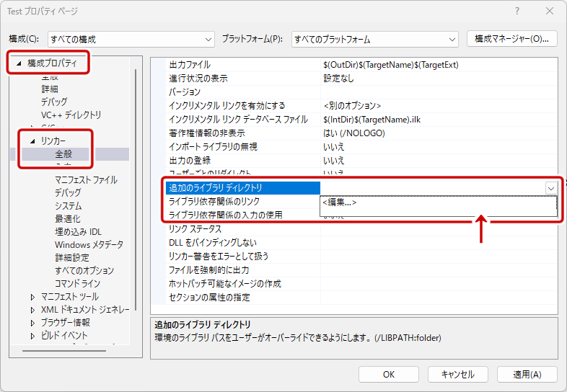567x392 pixels.
Task: Select コマンド ライン tree item
Action: [x=77, y=284]
